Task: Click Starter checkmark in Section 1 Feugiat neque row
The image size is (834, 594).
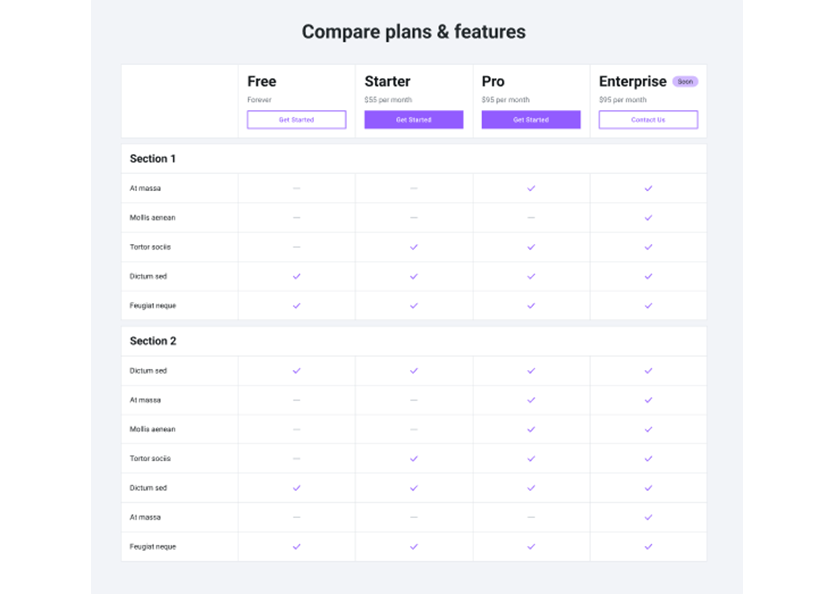Action: tap(414, 305)
